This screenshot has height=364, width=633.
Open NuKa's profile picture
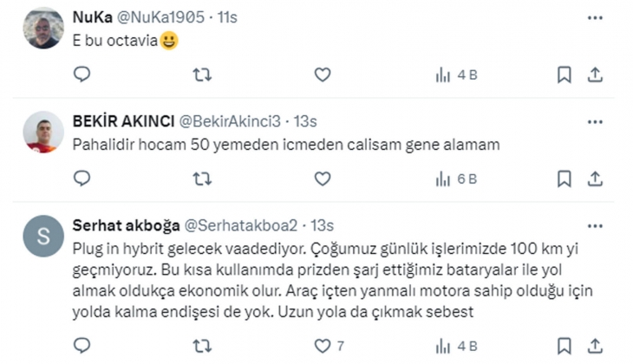pos(43,28)
